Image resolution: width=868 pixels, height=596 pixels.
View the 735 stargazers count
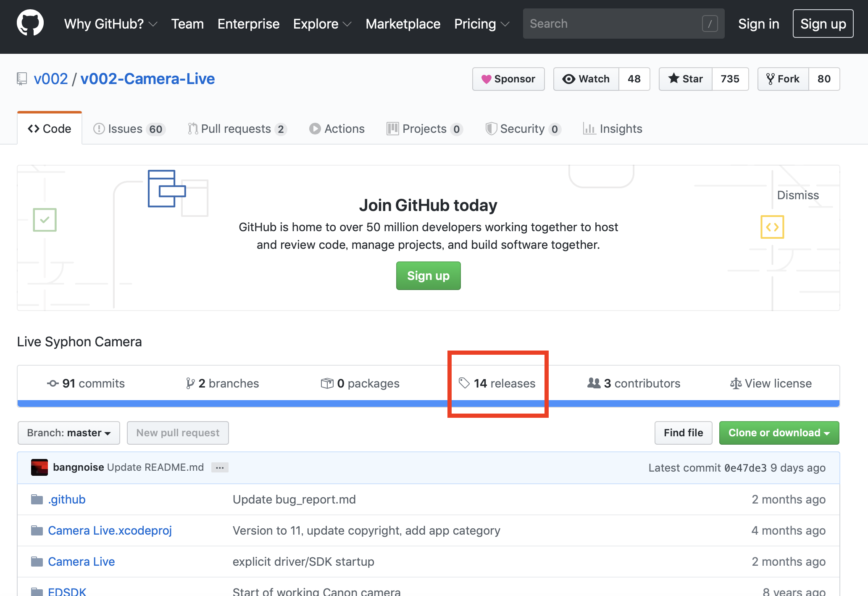(730, 79)
